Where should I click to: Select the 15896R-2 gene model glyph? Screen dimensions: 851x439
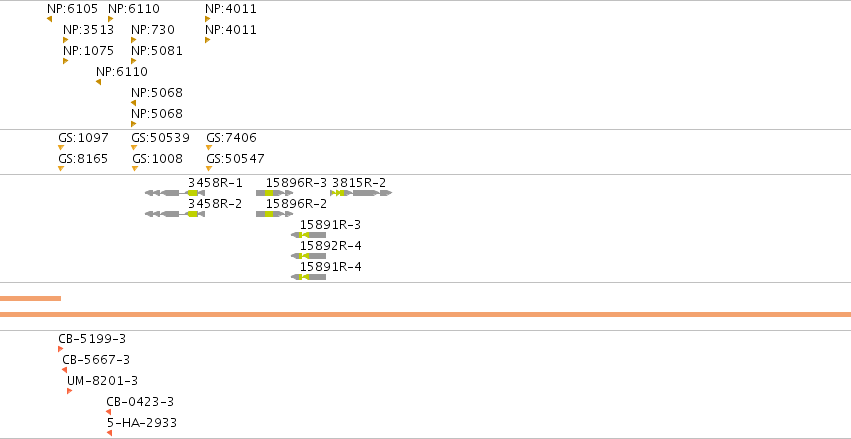click(275, 214)
